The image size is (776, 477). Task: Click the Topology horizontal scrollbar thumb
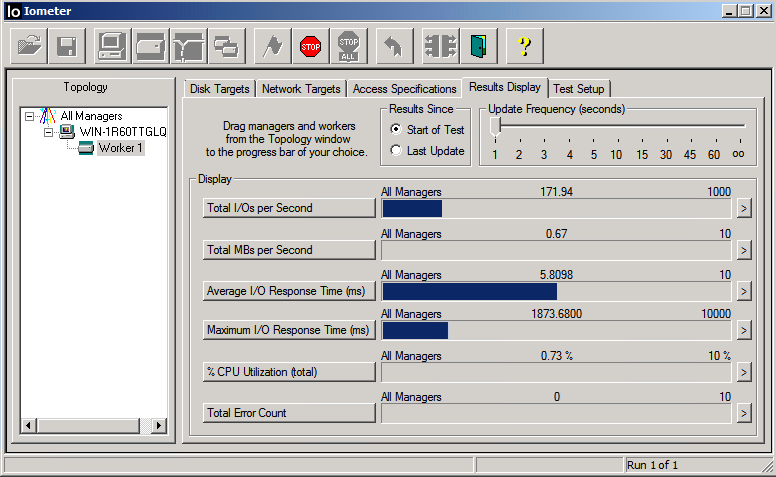pyautogui.click(x=88, y=426)
